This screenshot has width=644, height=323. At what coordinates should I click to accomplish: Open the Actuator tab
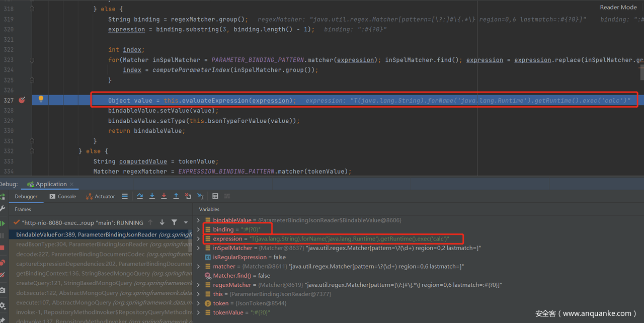pos(101,196)
